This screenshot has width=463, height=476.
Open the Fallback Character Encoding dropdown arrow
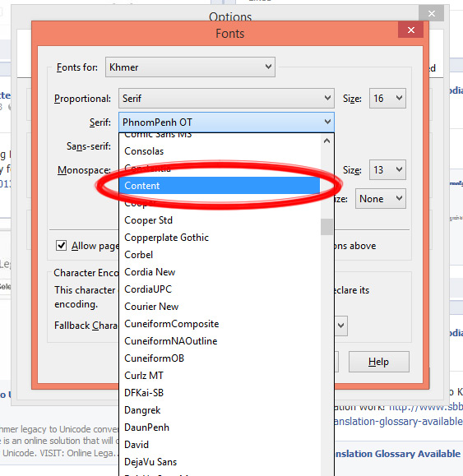[341, 326]
